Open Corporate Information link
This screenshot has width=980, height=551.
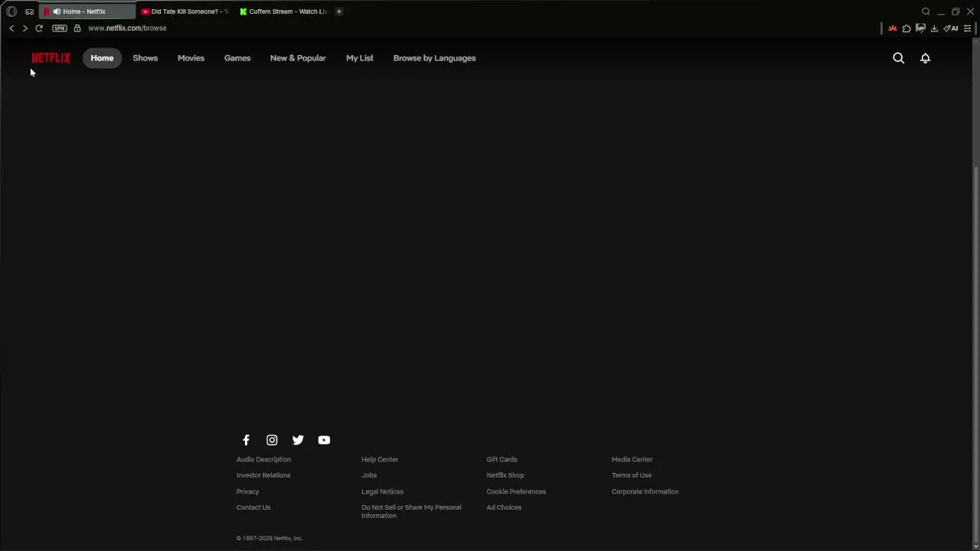645,491
